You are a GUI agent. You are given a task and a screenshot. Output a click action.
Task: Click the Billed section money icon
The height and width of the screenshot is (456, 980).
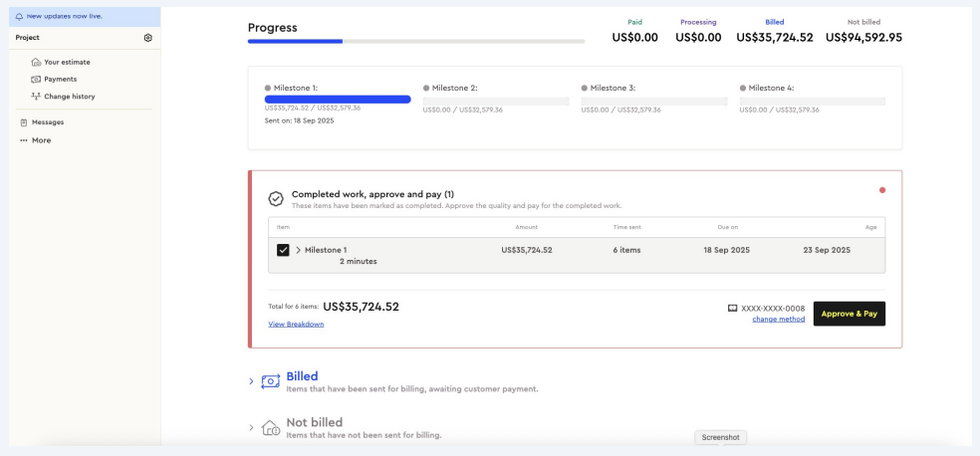270,381
